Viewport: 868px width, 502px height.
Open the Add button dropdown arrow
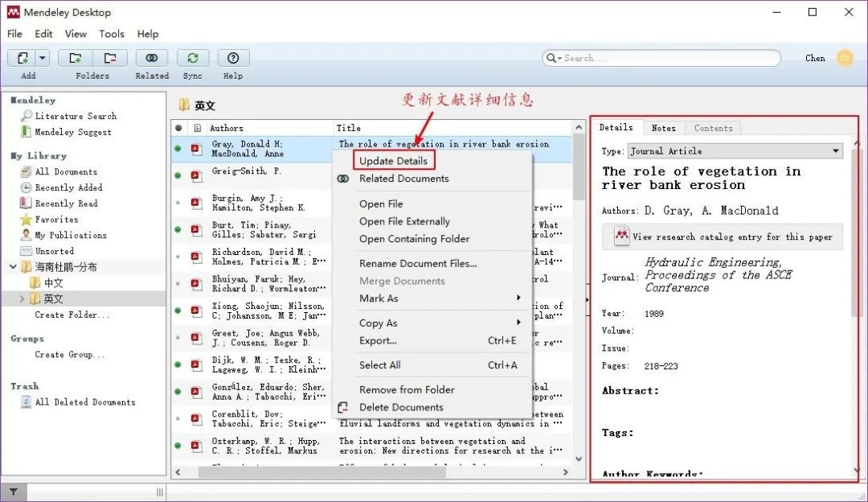43,58
